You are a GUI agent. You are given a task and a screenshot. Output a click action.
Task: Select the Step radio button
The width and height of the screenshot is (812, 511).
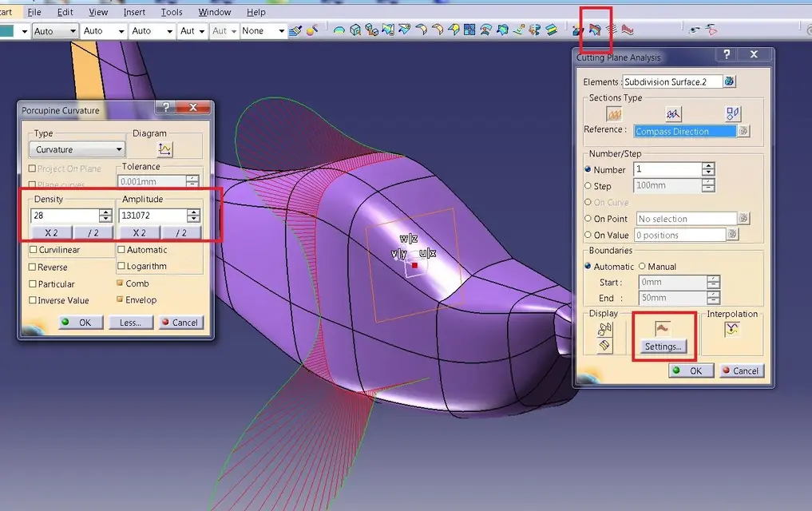click(x=588, y=186)
